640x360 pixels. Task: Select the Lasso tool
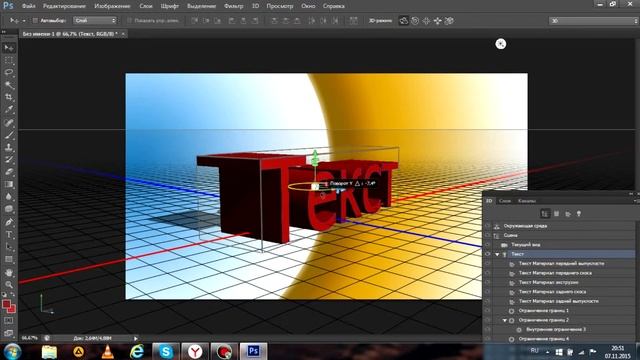pyautogui.click(x=9, y=73)
